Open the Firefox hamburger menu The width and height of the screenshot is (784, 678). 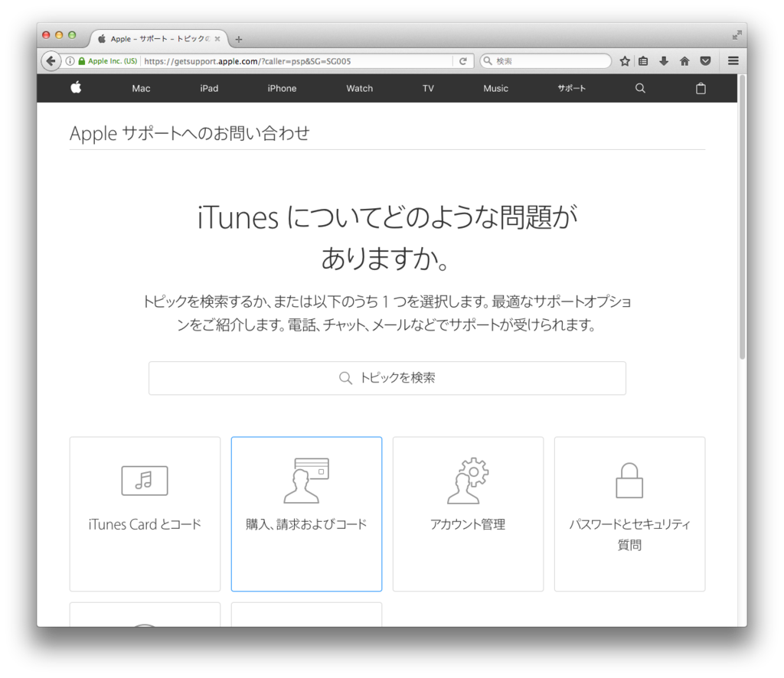pos(733,61)
